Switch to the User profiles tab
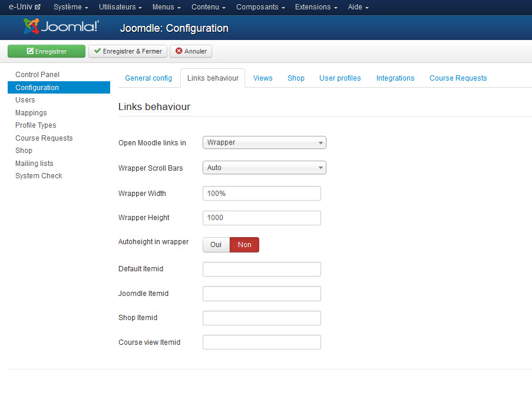This screenshot has height=396, width=532. 340,78
